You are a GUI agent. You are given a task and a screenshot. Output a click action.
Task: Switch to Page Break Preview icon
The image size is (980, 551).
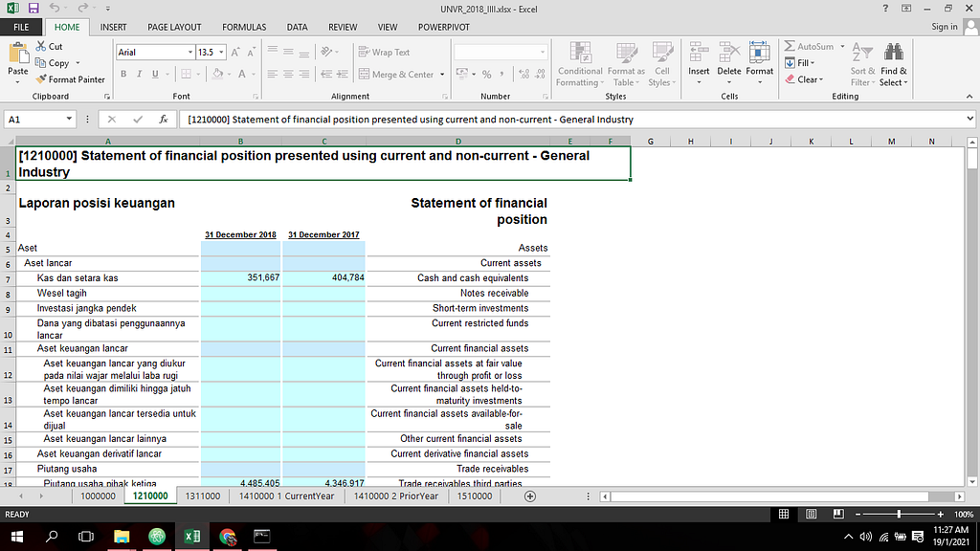(838, 514)
